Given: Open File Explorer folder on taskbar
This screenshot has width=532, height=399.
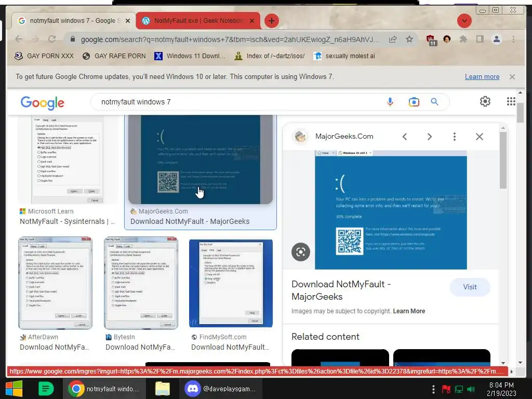Looking at the screenshot, I should [x=163, y=389].
